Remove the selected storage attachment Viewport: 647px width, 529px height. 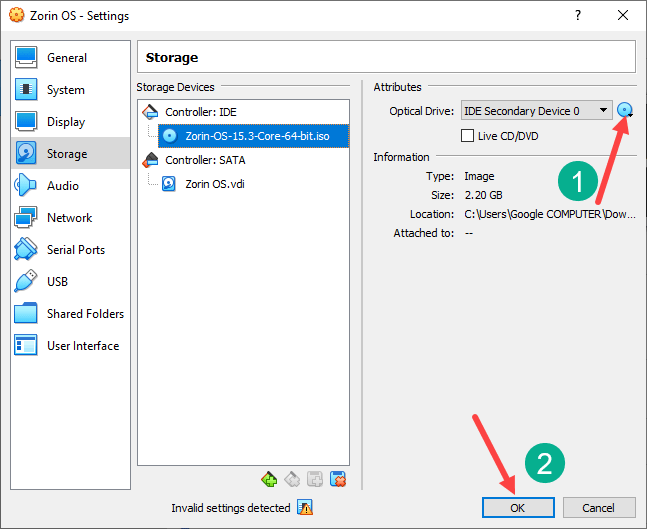[x=338, y=479]
